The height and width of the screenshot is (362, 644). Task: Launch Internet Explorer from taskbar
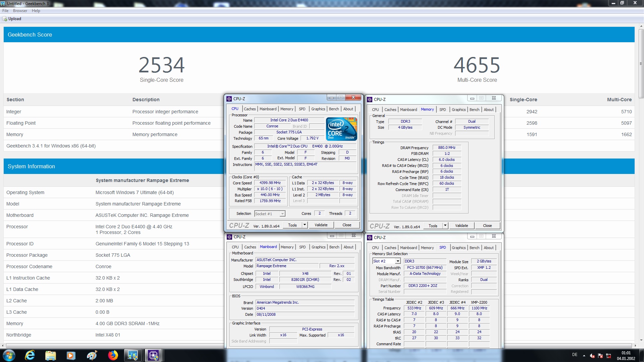30,355
